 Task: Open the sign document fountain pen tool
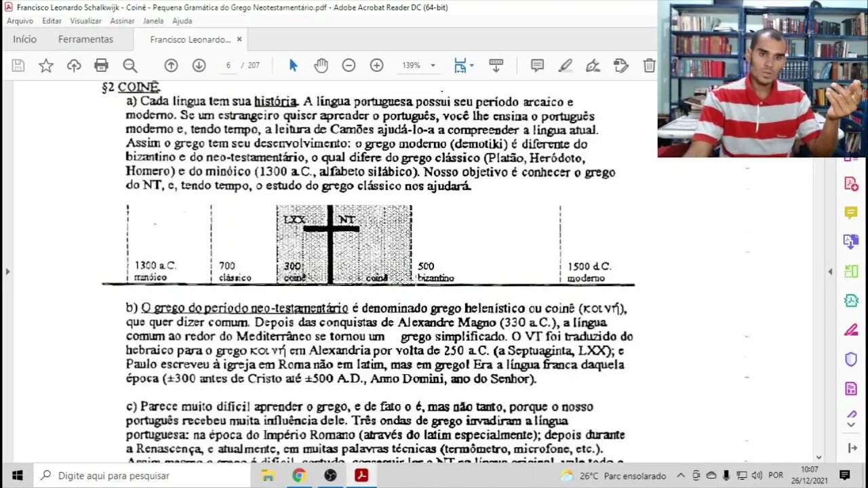[x=593, y=66]
